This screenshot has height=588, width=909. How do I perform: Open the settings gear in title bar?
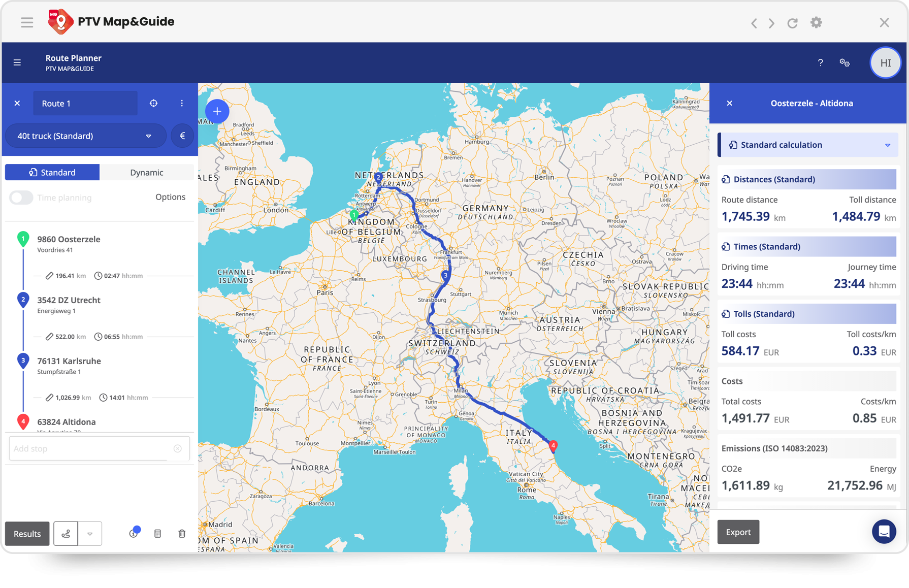816,22
